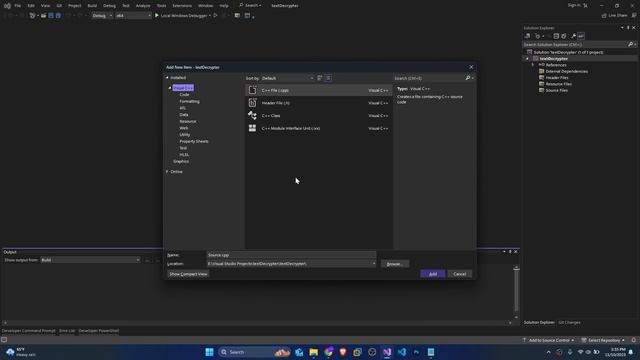Collapse the textDecrypter project node
The height and width of the screenshot is (360, 640).
pyautogui.click(x=527, y=59)
